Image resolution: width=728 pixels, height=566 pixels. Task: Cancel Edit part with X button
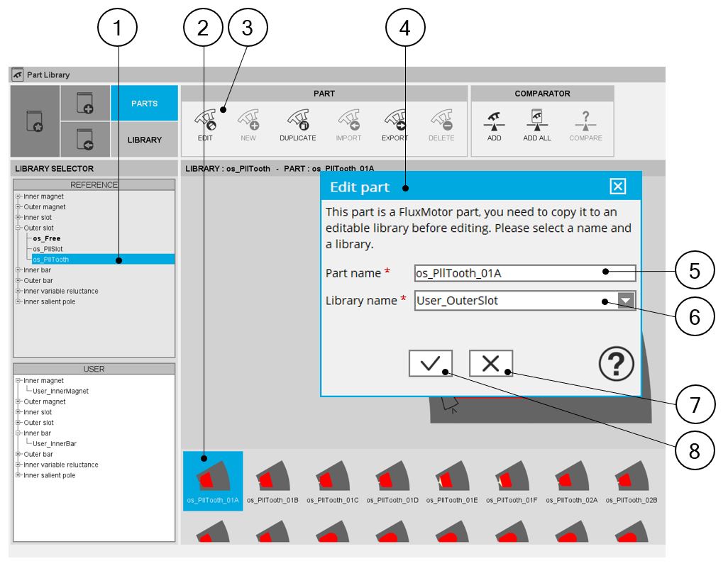pyautogui.click(x=490, y=363)
